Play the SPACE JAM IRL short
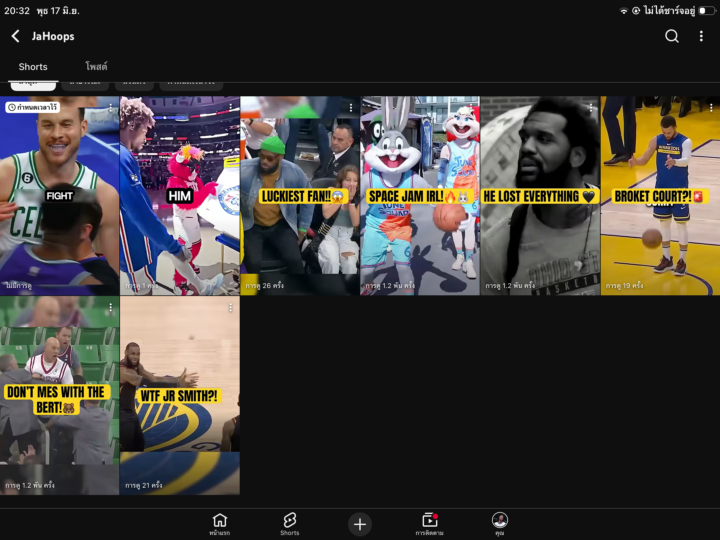The height and width of the screenshot is (540, 720). pyautogui.click(x=420, y=196)
